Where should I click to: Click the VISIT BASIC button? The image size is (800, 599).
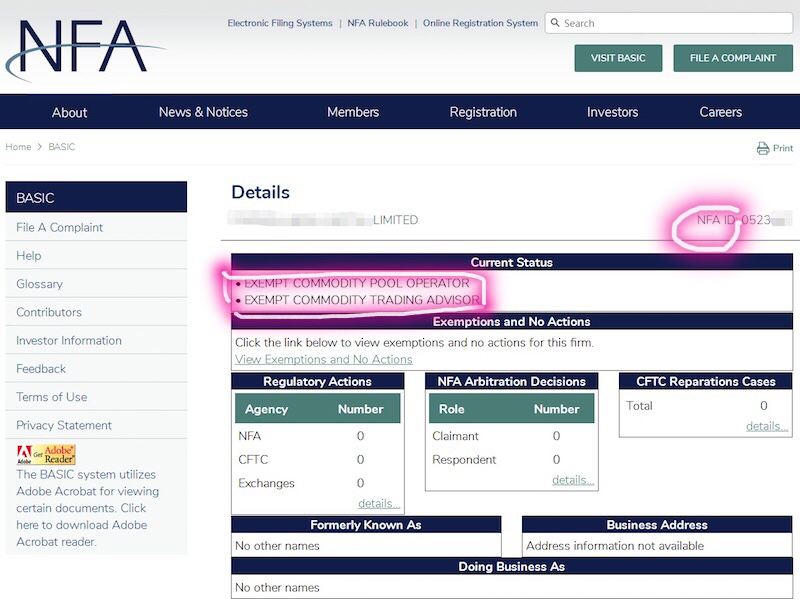[x=618, y=58]
